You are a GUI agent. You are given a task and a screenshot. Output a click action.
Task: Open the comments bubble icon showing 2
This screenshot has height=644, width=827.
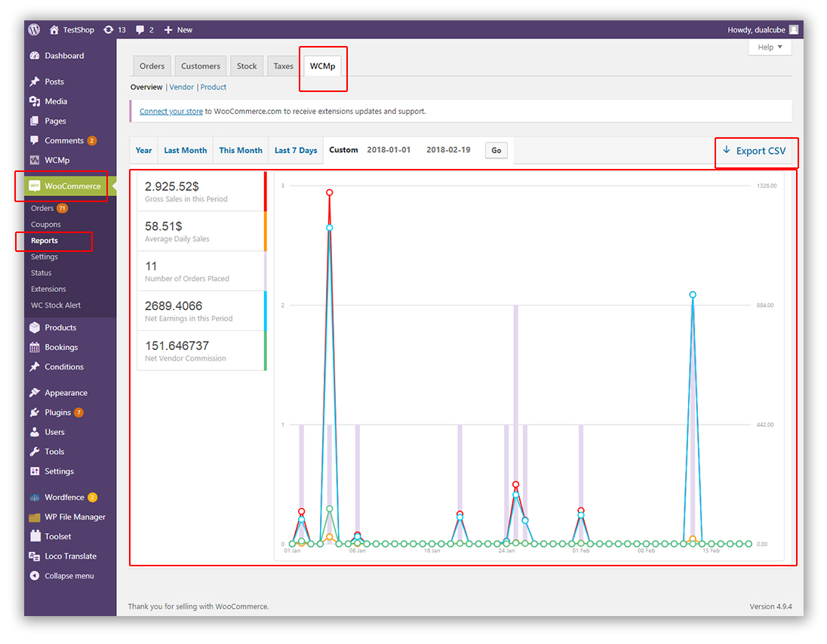(140, 29)
